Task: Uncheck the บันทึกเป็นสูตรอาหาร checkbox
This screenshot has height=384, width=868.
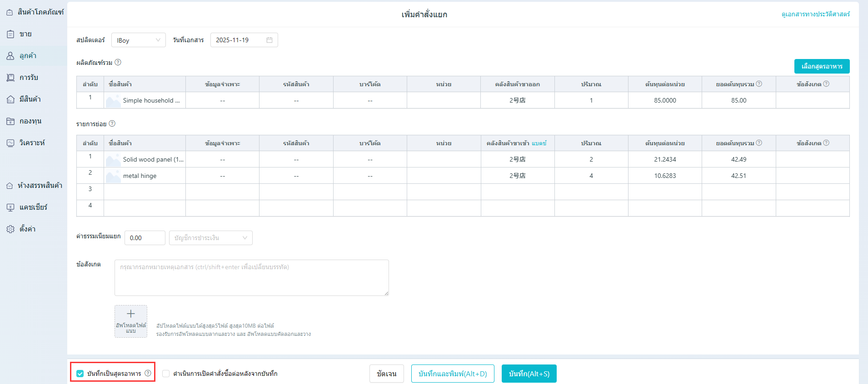Action: pos(80,374)
